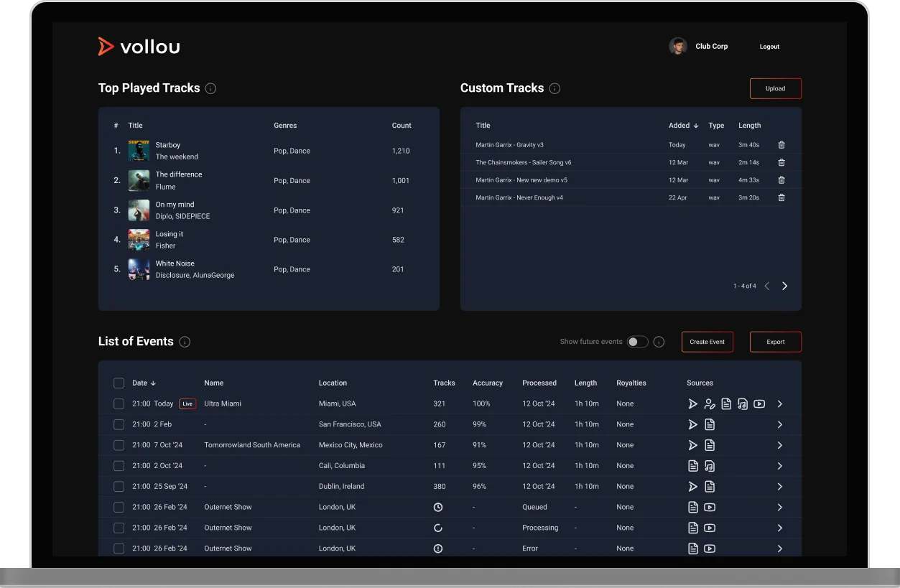
Task: Check the Ultra Miami event checkbox
Action: [x=119, y=404]
